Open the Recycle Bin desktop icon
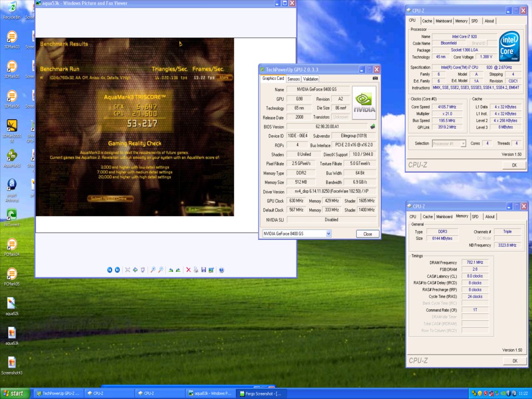The image size is (532, 399). pos(12,11)
